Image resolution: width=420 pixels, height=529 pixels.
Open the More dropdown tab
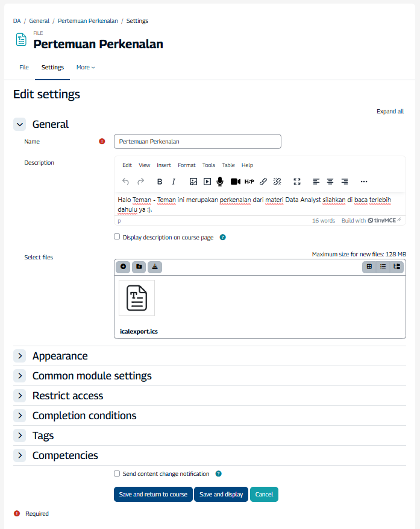pyautogui.click(x=86, y=68)
